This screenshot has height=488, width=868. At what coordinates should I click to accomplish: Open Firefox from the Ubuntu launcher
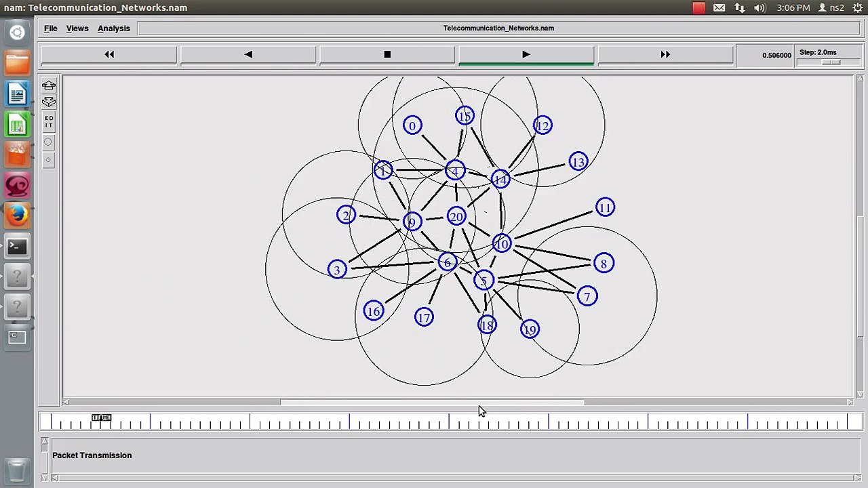click(x=17, y=216)
